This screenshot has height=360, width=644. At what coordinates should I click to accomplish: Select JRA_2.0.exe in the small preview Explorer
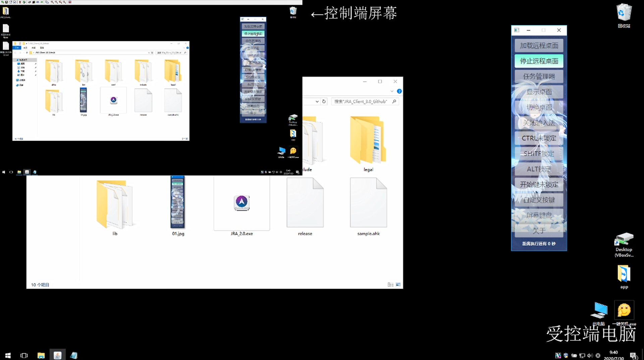tap(113, 102)
